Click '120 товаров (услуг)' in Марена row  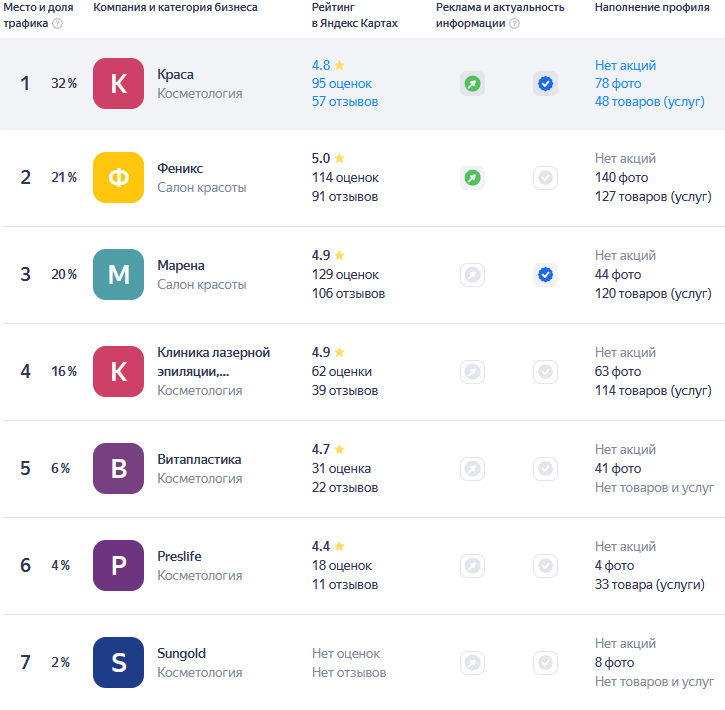click(x=653, y=294)
